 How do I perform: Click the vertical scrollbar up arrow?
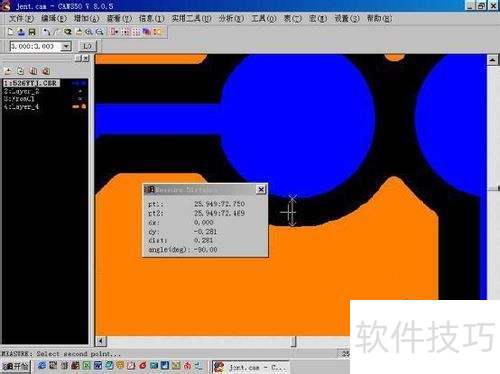[492, 60]
